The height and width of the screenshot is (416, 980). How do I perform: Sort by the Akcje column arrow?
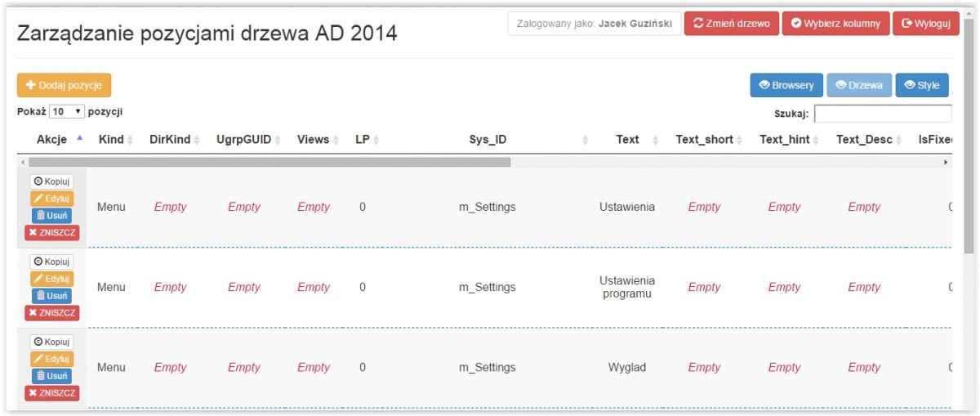(x=79, y=139)
